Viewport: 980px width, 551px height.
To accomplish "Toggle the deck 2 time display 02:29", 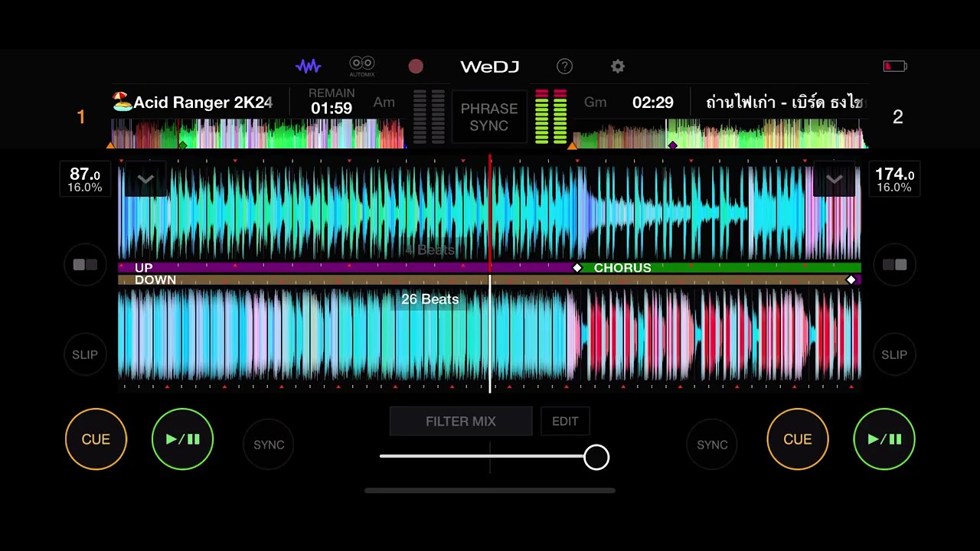I will coord(653,103).
